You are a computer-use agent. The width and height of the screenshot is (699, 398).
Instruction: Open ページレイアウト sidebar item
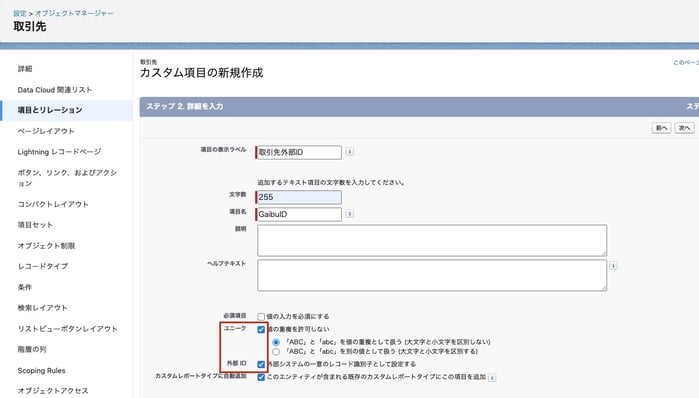coord(46,131)
